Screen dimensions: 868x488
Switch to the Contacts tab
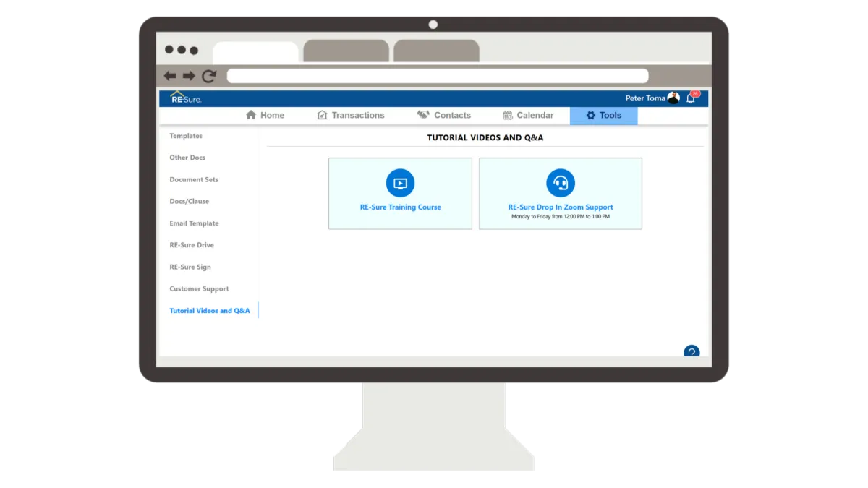(x=443, y=116)
